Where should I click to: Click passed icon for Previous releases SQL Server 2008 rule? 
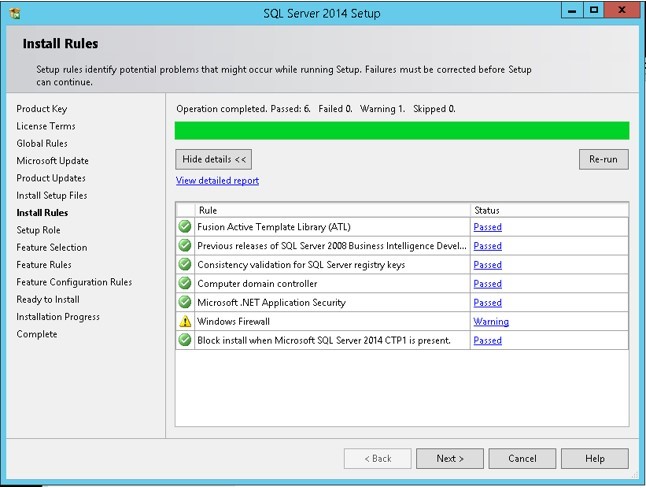(185, 246)
